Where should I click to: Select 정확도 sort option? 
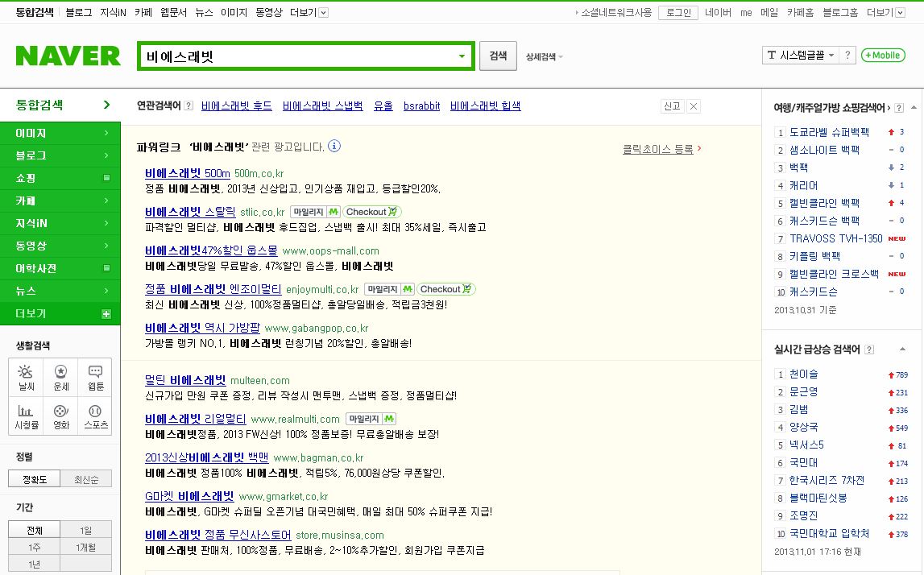tap(34, 479)
